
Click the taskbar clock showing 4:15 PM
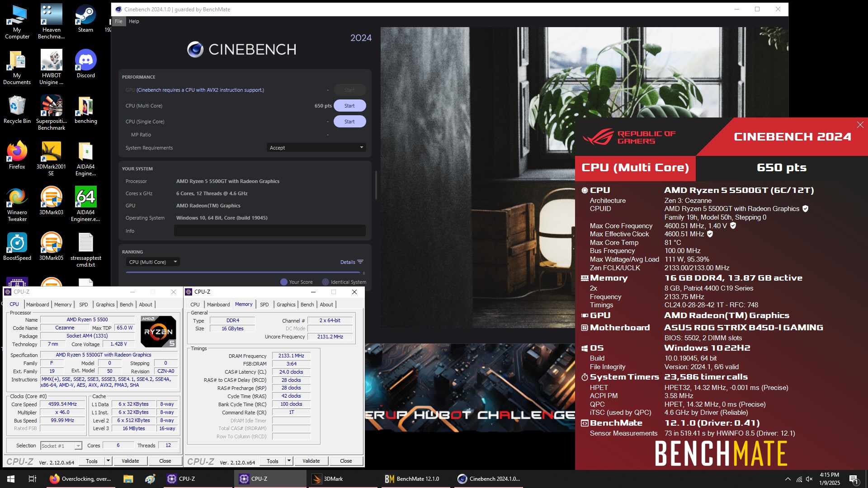(830, 479)
